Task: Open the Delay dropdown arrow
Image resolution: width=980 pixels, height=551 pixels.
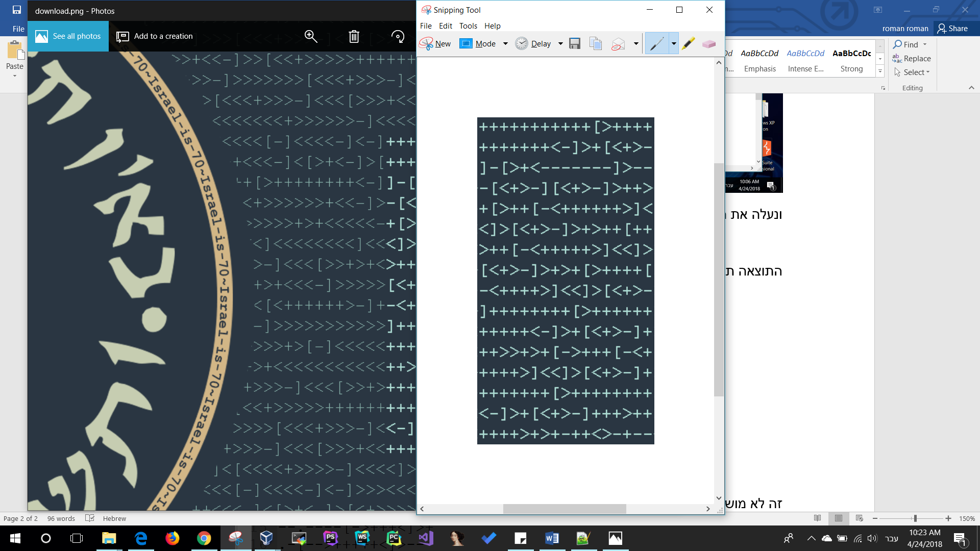Action: 560,44
